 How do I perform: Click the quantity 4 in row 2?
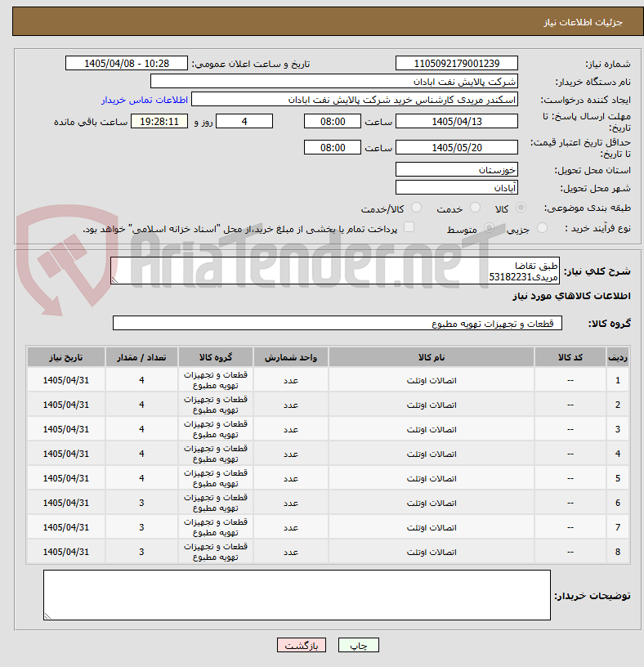(x=141, y=405)
